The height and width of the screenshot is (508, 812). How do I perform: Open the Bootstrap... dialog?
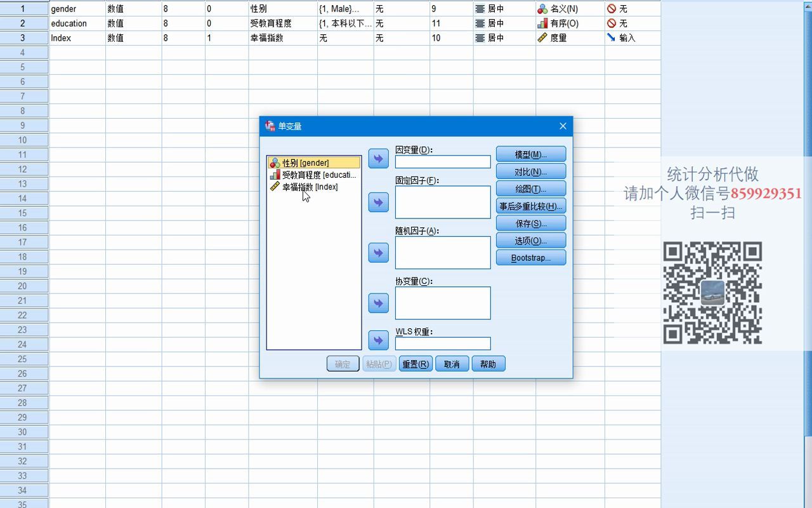531,258
